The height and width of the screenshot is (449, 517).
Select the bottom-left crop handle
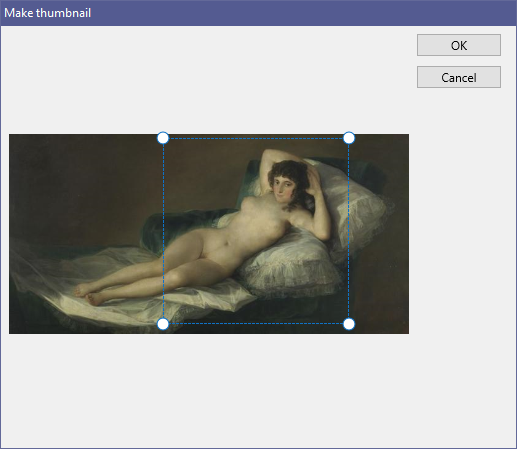[163, 324]
